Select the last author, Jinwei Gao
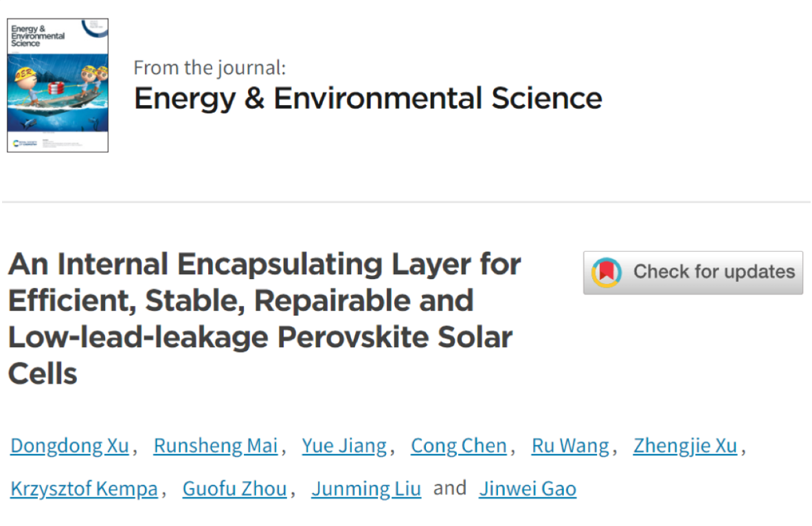The width and height of the screenshot is (812, 526). [x=528, y=489]
